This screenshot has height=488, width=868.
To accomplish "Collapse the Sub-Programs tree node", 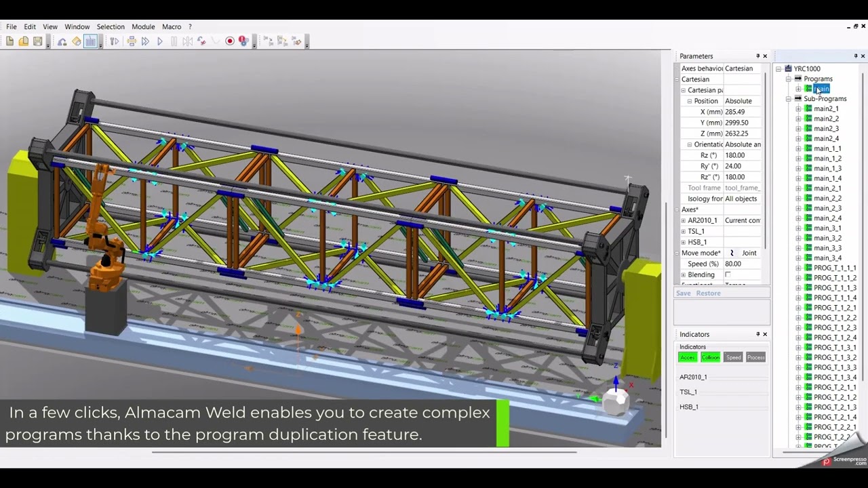I will click(x=789, y=99).
